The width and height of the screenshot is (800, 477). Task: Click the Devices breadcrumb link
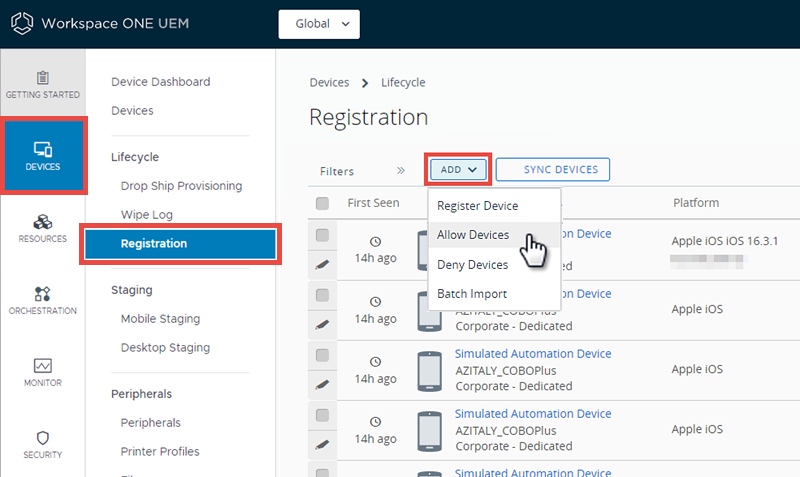click(329, 82)
